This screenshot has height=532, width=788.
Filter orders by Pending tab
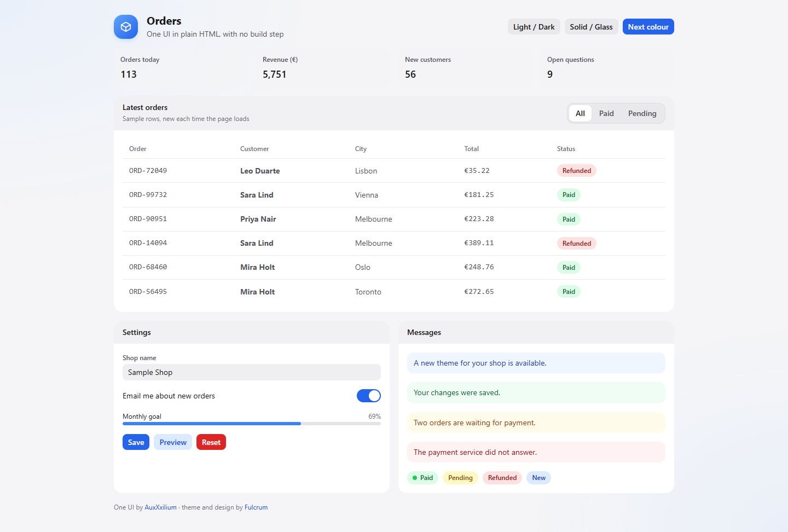[x=642, y=113]
